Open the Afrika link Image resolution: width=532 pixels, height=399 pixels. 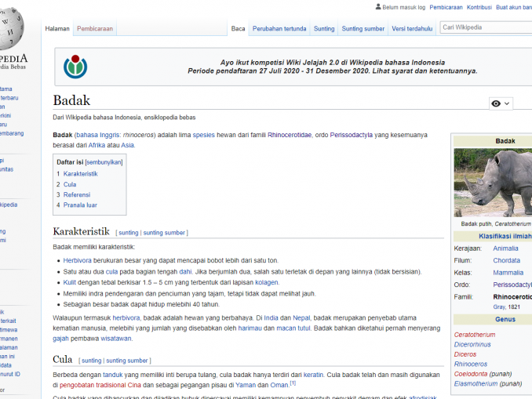97,145
